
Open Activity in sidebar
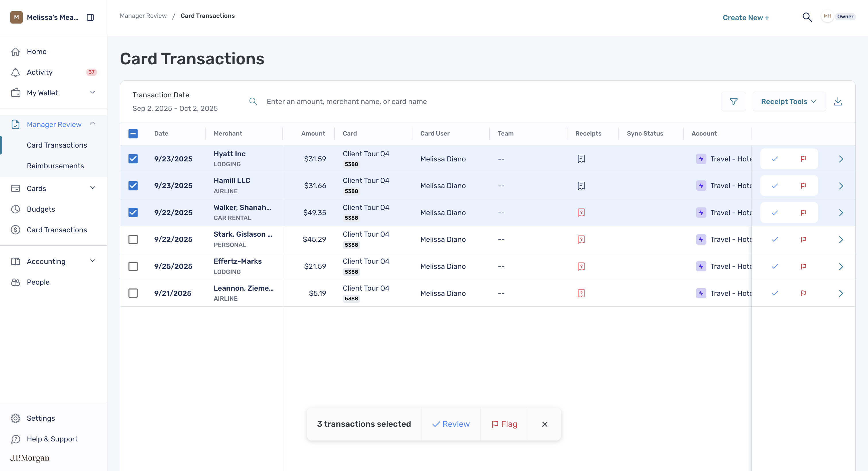click(40, 72)
